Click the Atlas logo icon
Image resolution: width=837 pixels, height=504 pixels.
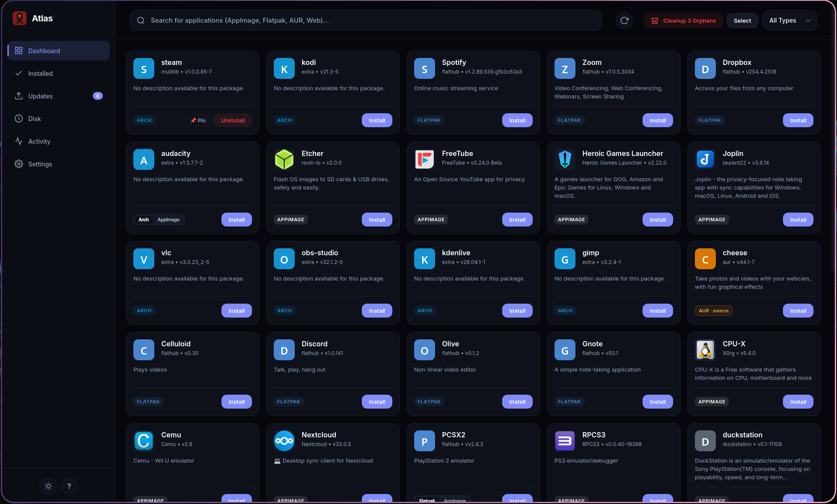click(x=20, y=18)
